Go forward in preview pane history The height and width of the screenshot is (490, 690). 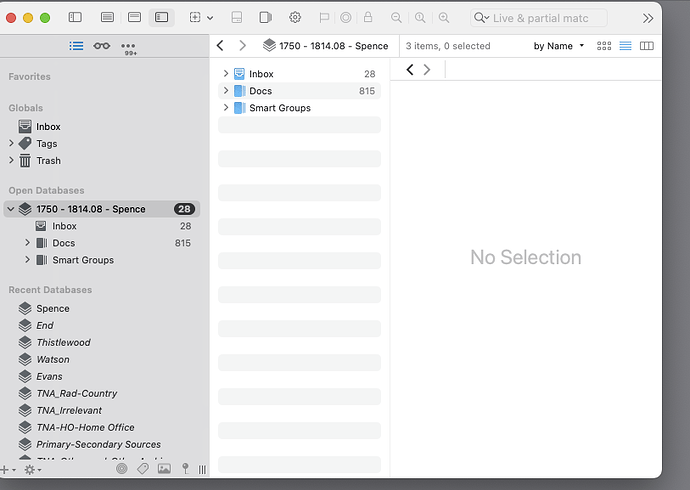(427, 69)
